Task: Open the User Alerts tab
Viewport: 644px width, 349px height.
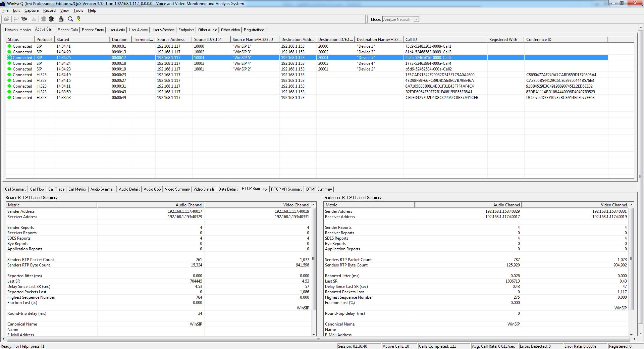Action: 116,30
